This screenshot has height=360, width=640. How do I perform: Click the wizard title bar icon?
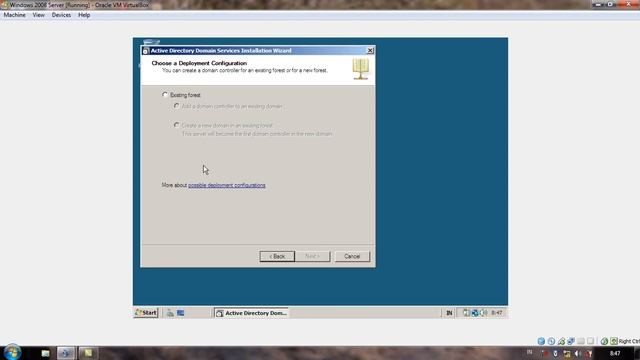click(x=145, y=51)
